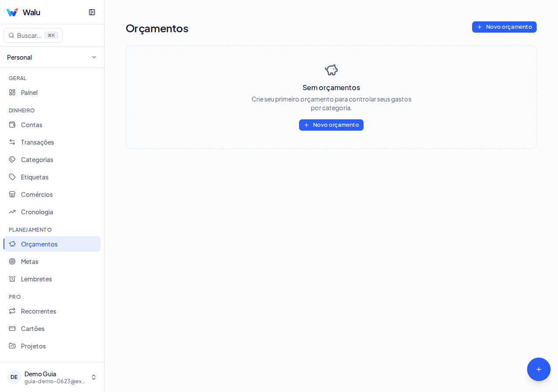Viewport: 558px width, 392px height.
Task: Click the guia-demo-0623 email text
Action: coord(54,381)
